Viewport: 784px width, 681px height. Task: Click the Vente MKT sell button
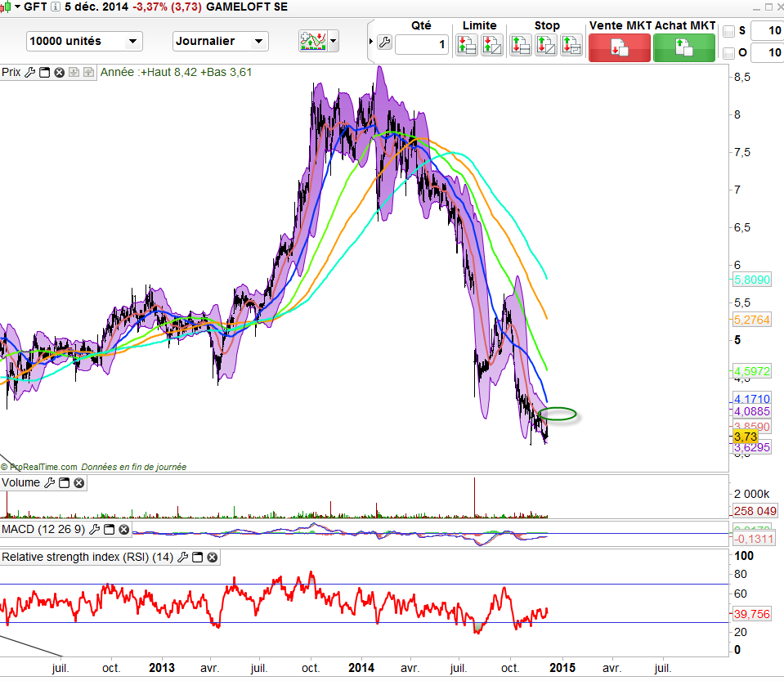tap(620, 47)
